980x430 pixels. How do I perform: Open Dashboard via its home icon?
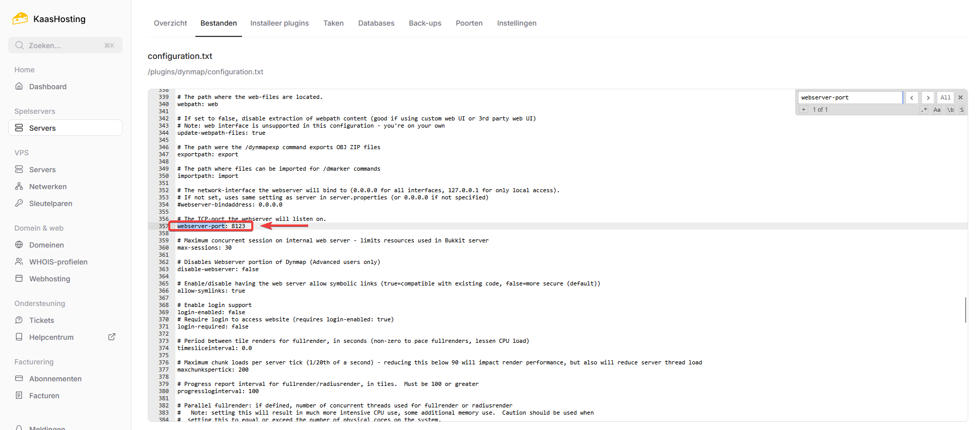coord(19,86)
